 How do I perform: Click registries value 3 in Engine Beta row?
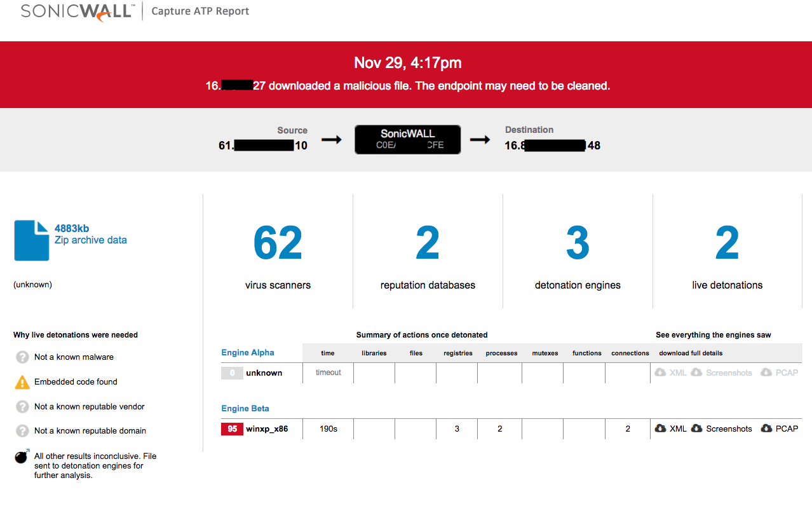pyautogui.click(x=457, y=429)
